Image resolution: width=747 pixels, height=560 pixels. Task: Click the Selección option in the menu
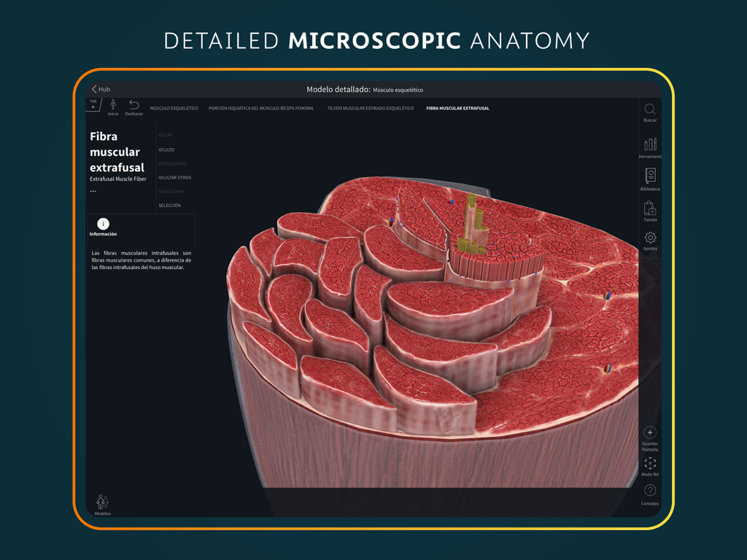coord(169,206)
